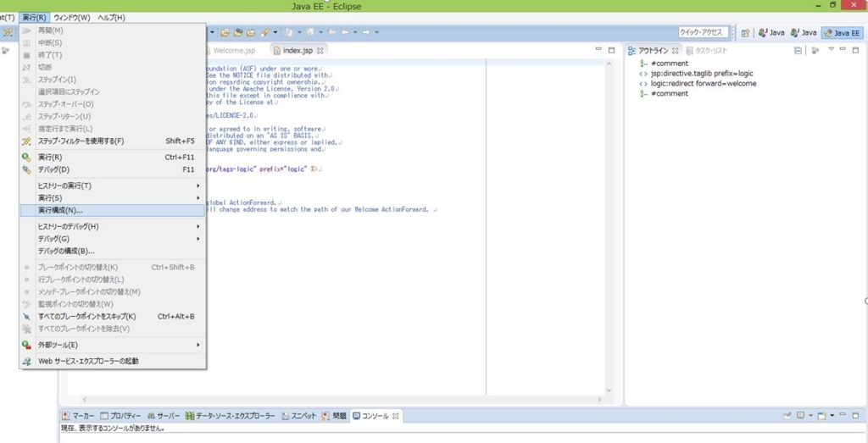Minimize the editor area pane

coord(598,50)
